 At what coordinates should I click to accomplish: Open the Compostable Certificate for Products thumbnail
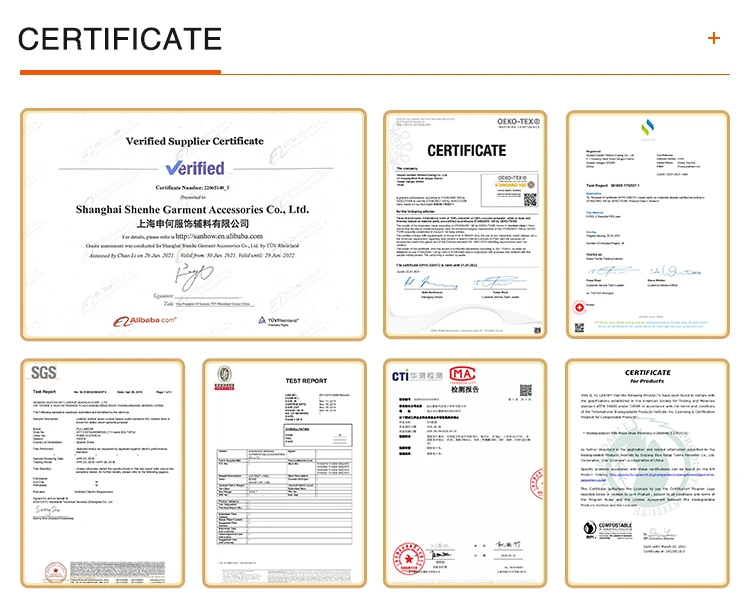pos(648,473)
